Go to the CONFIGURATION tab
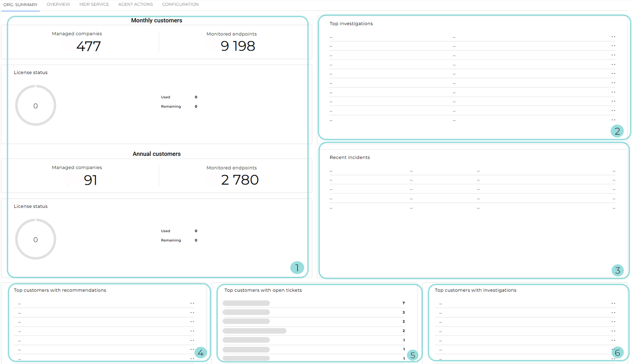 coord(180,4)
